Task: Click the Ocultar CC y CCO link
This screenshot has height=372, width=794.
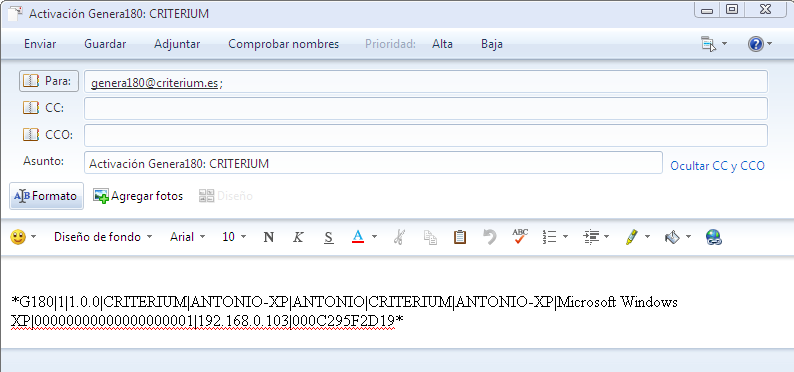Action: point(718,166)
